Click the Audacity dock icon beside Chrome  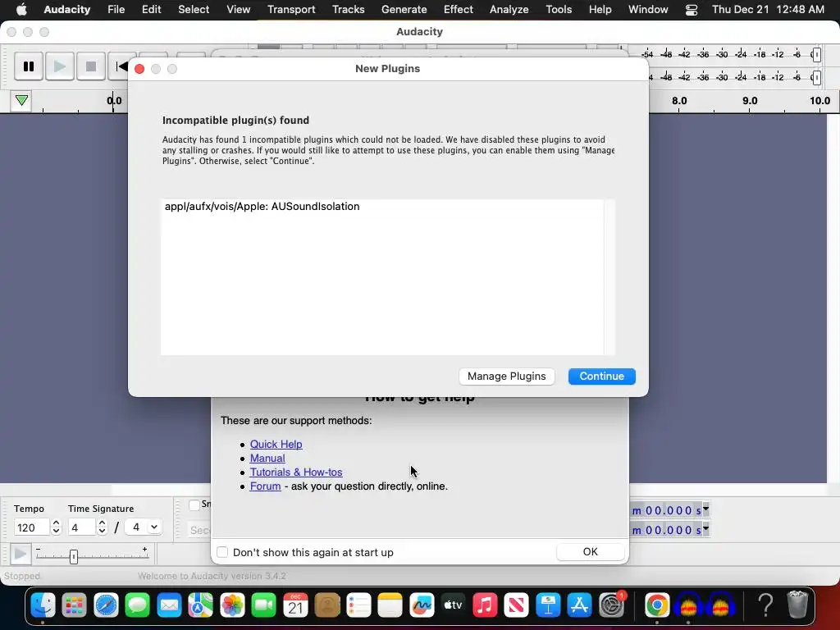point(688,606)
